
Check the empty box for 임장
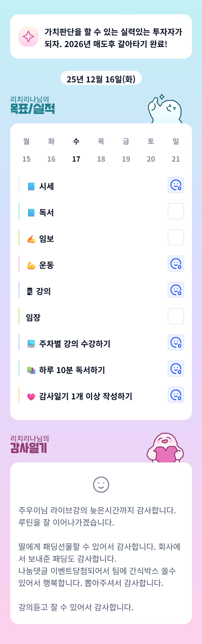176,316
